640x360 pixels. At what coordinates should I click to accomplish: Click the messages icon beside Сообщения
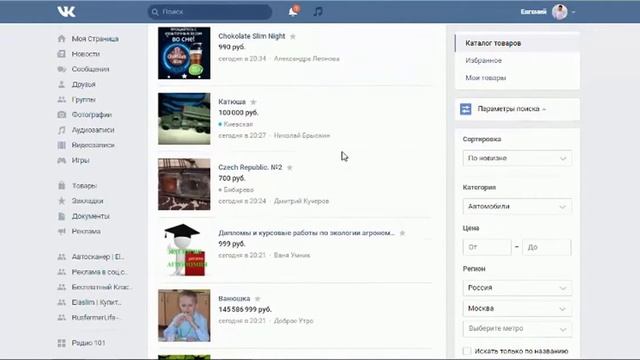[62, 69]
